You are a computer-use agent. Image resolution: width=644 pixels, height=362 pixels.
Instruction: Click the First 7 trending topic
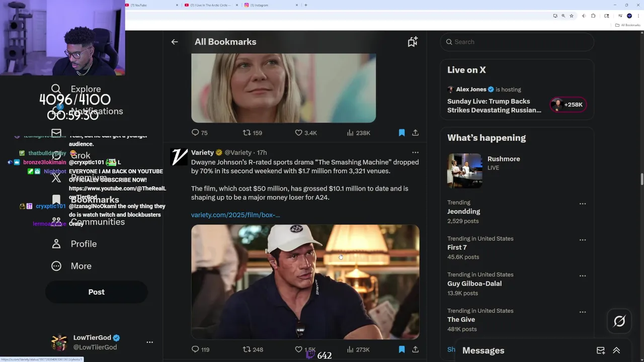click(457, 247)
